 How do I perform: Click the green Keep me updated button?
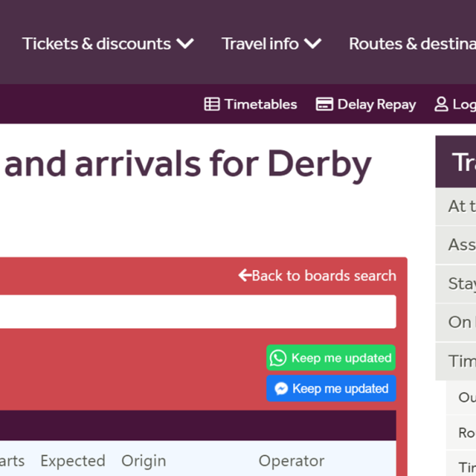click(331, 357)
